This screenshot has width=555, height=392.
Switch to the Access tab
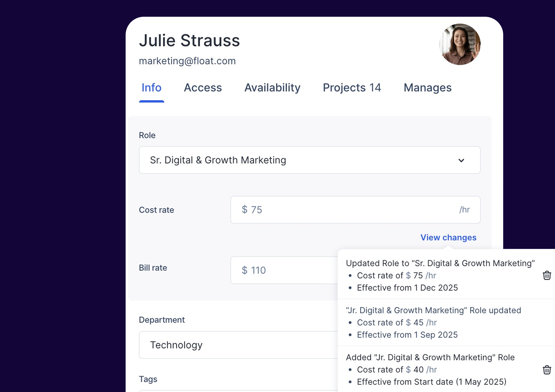[203, 88]
